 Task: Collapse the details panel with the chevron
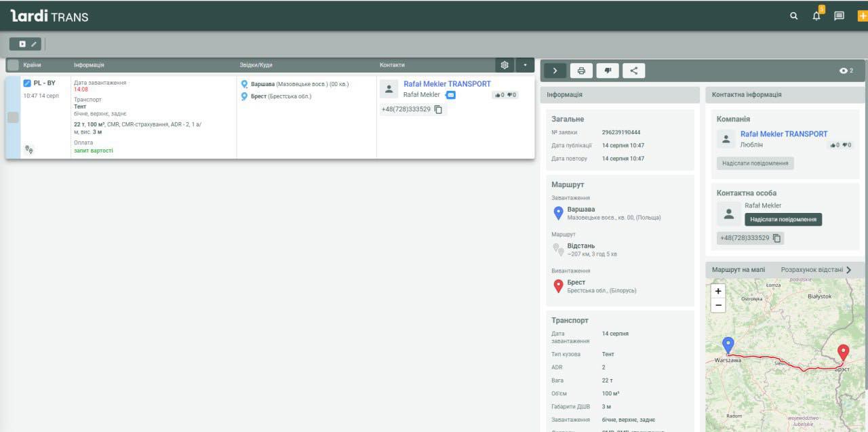(x=555, y=71)
